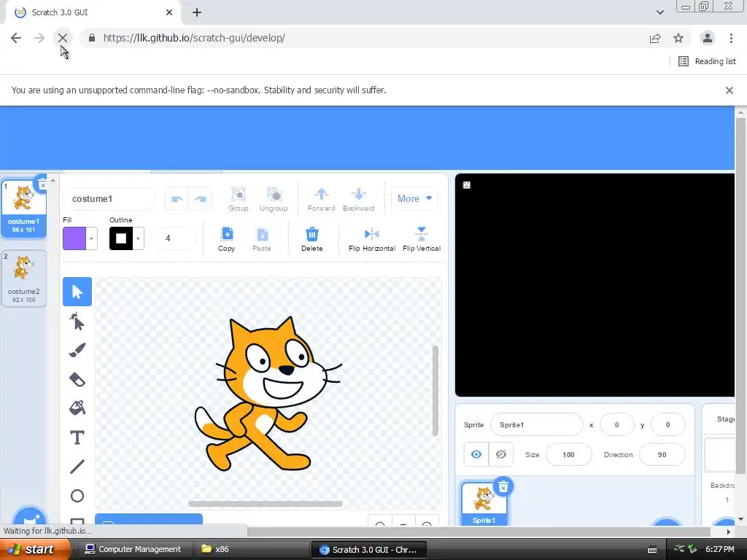Edit the costume name field
The image size is (747, 560).
point(109,198)
